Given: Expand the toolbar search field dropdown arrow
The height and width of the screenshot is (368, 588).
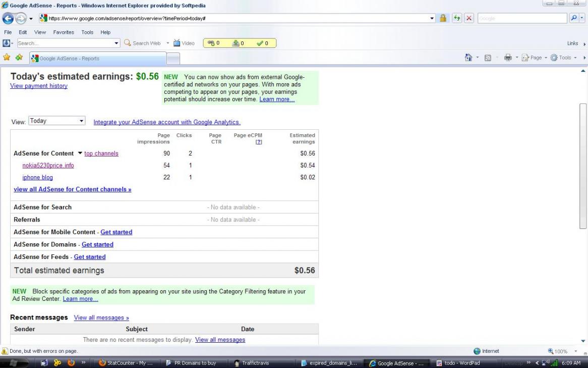Looking at the screenshot, I should 116,43.
